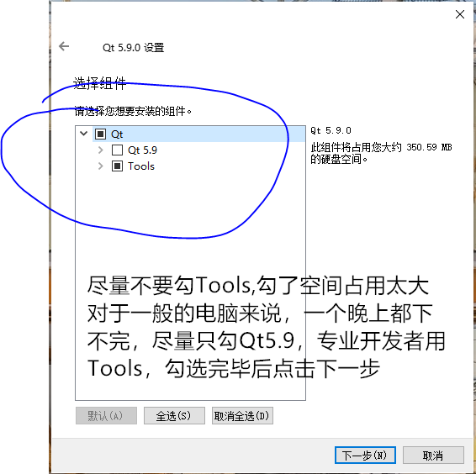Expand the Tools component node
The image size is (476, 474).
(100, 166)
